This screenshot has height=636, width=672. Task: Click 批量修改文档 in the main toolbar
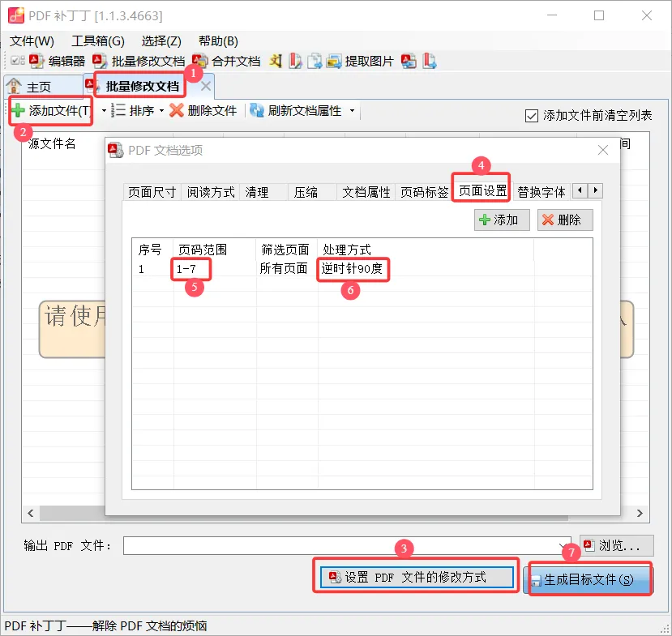(x=139, y=62)
